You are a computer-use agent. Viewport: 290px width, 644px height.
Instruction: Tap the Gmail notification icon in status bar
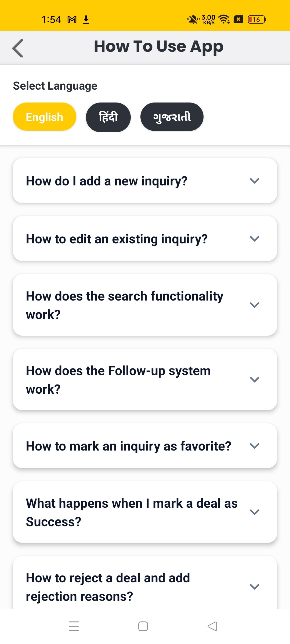(72, 19)
